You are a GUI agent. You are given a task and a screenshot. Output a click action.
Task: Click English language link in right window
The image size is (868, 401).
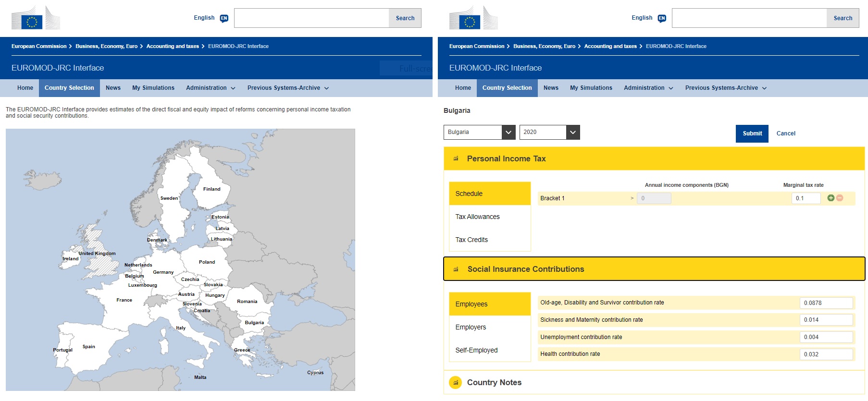pyautogui.click(x=642, y=18)
